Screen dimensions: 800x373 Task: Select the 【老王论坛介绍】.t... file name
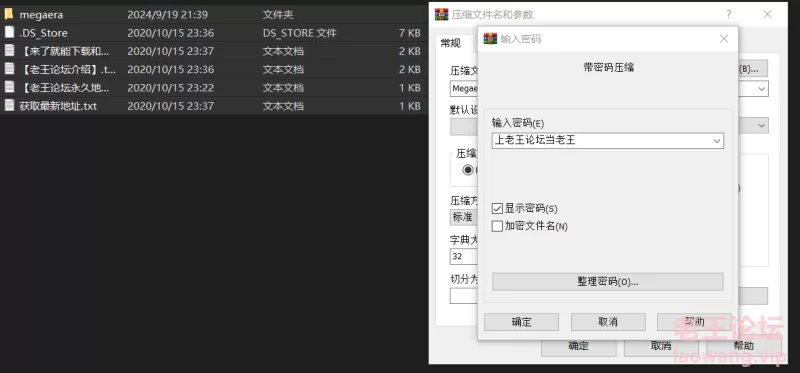pos(67,69)
